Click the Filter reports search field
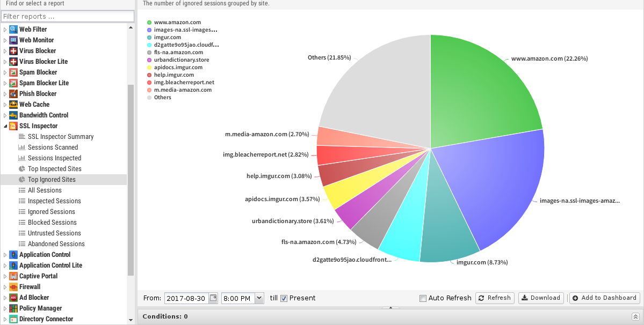Image resolution: width=644 pixels, height=325 pixels. click(x=67, y=17)
